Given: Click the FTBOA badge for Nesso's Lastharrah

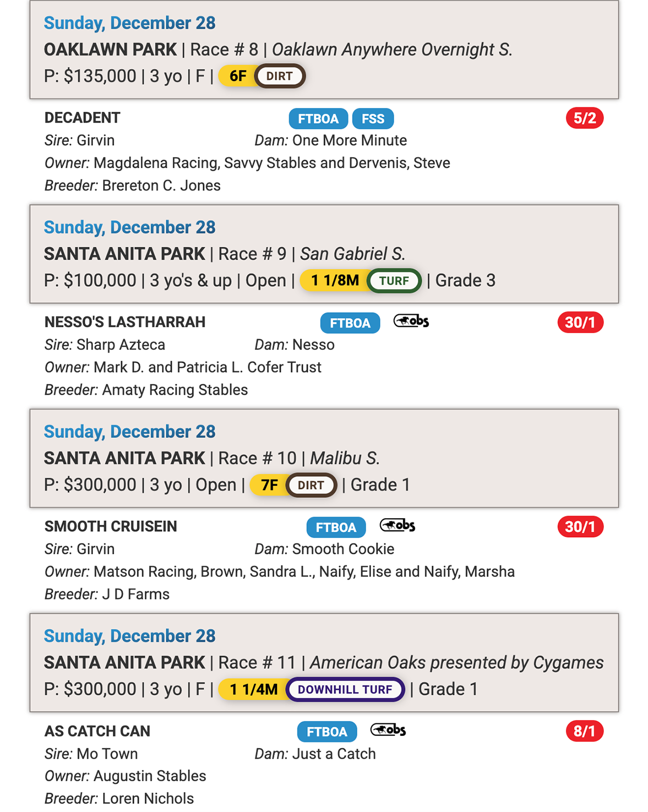Looking at the screenshot, I should click(x=350, y=323).
